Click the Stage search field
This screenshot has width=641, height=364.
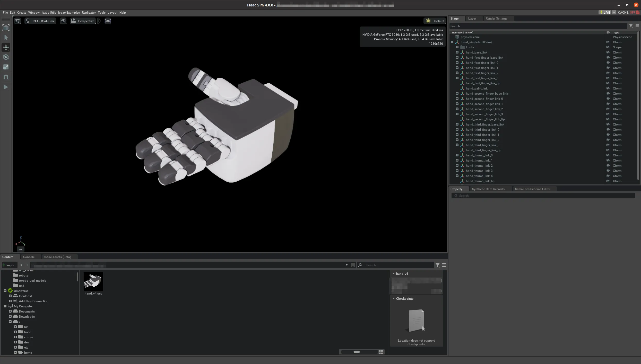click(538, 26)
